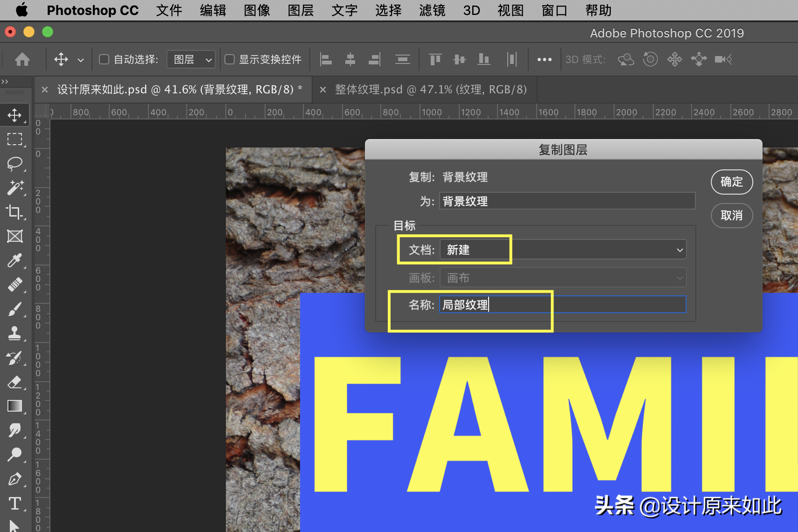Close the 设计原来如此.psd document tab
The height and width of the screenshot is (532, 798).
tap(45, 89)
